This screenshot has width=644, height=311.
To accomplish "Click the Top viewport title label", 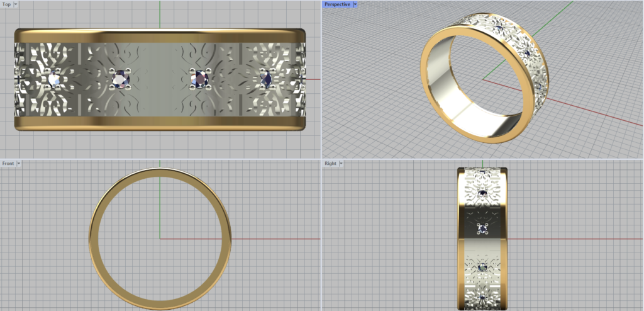I will [x=6, y=4].
